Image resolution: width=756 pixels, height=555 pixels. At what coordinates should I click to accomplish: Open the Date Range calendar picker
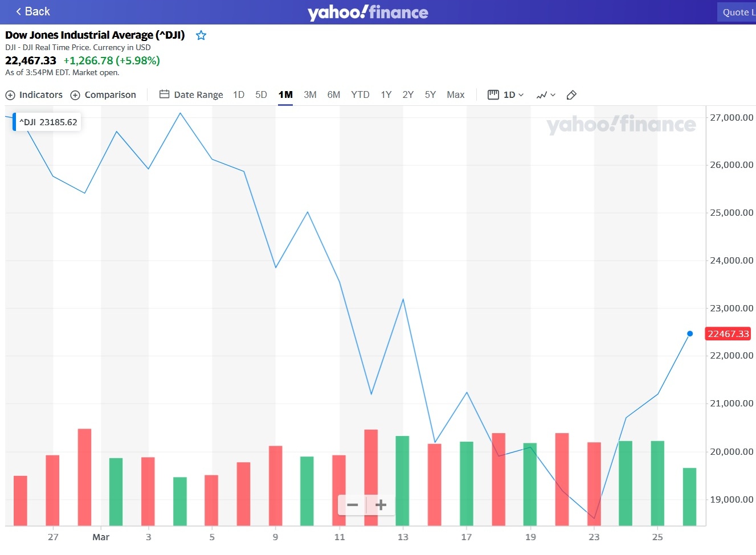coord(191,95)
